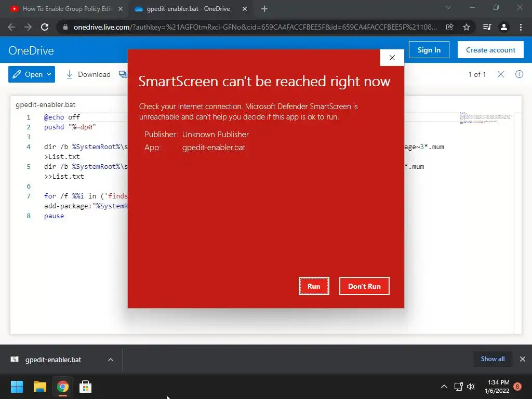Click the 'pause' code line
532x399 pixels.
click(x=54, y=216)
